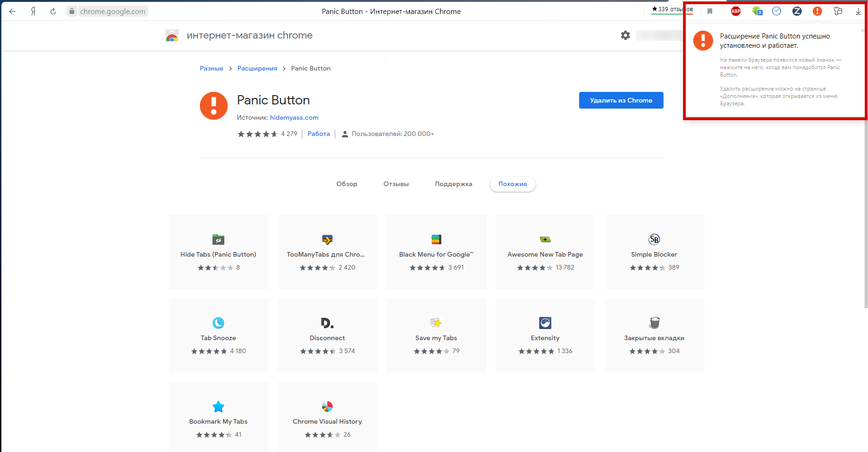Click the bookmark page icon
Screen dimensions: 868x452
709,11
